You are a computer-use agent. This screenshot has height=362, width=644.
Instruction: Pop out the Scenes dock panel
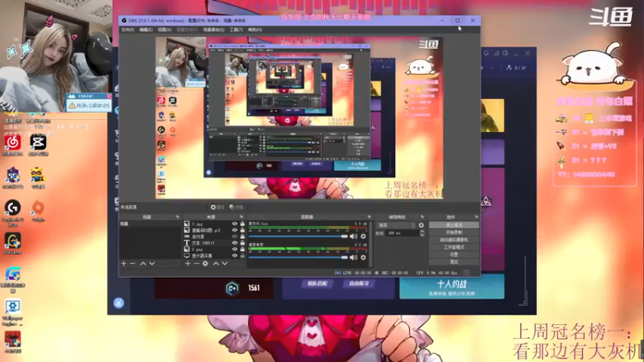177,216
